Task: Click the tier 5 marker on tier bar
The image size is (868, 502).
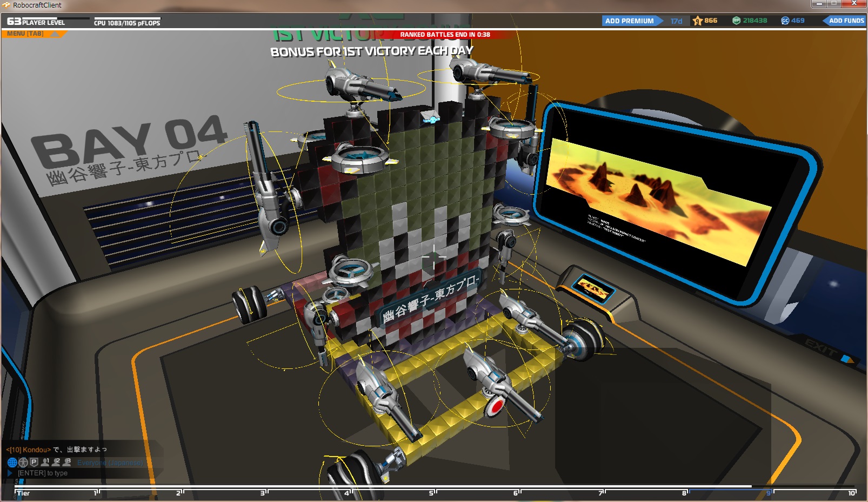Action: (432, 493)
